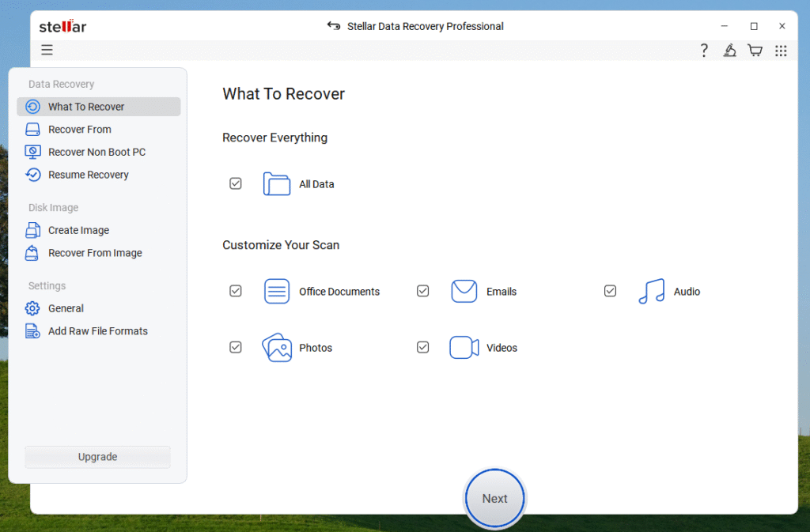Disable the Videos checkbox
810x532 pixels.
pos(423,347)
